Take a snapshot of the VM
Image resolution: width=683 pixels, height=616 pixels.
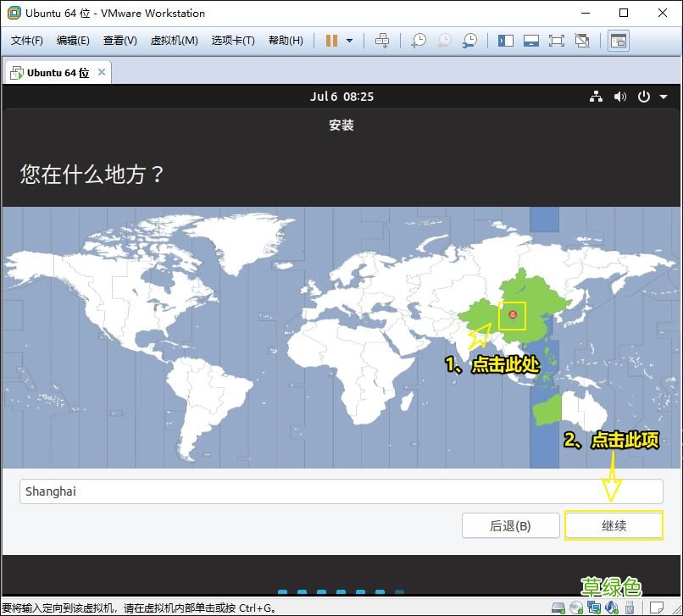[419, 41]
